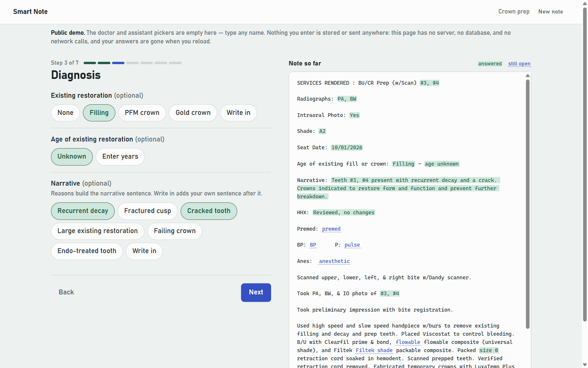Screen dimensions: 588x368
Task: Click the flowable placeholder link
Action: click(x=408, y=342)
